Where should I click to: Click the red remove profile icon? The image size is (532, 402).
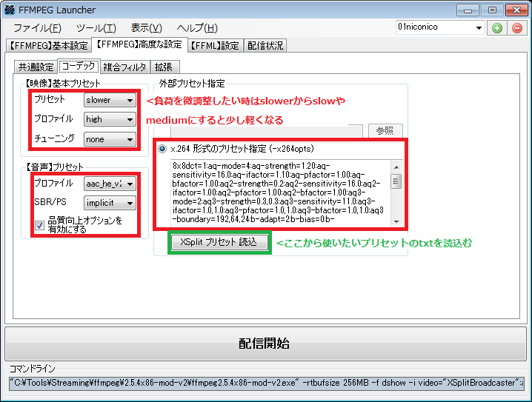click(517, 28)
